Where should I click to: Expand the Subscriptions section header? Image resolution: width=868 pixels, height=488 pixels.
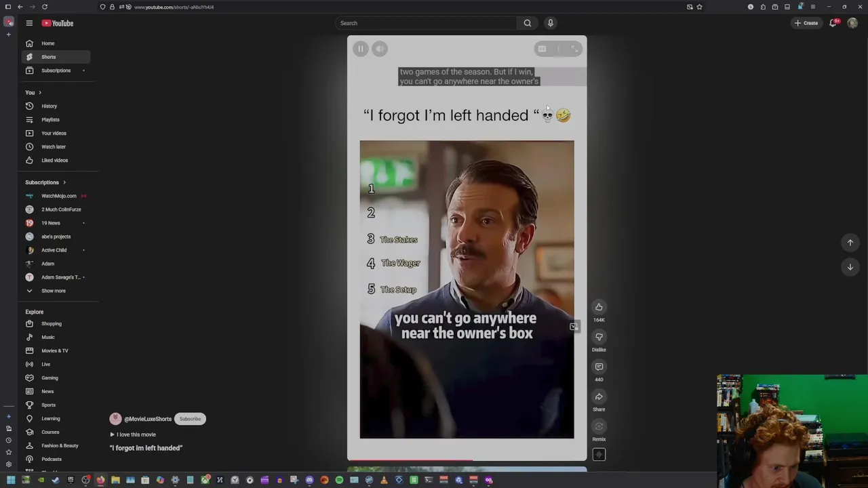(x=45, y=182)
